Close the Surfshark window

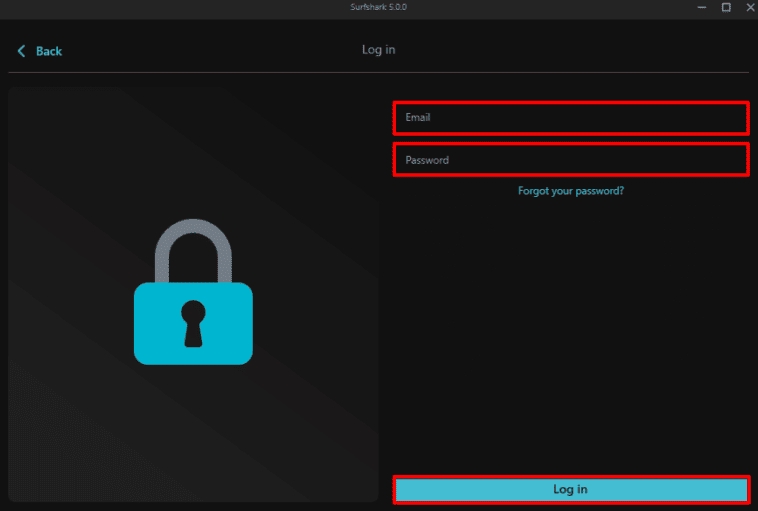tap(749, 7)
